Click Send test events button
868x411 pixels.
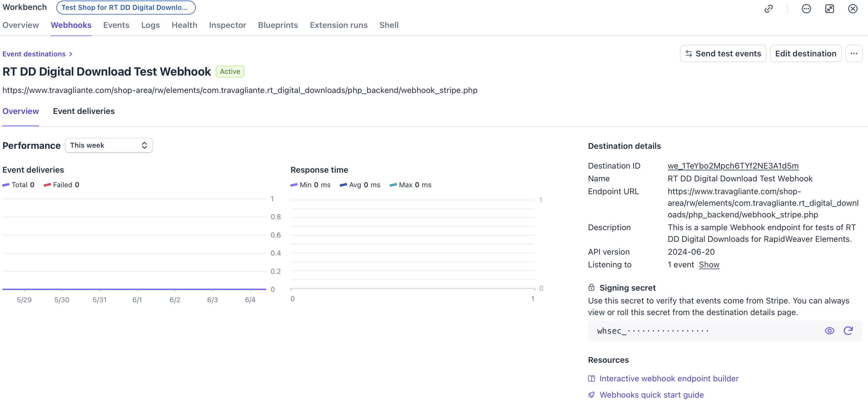(723, 53)
